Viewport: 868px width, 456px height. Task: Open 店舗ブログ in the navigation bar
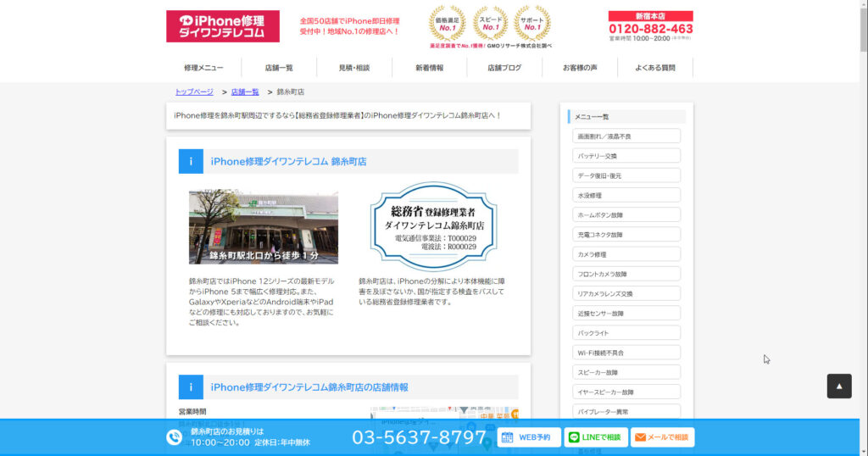point(505,68)
